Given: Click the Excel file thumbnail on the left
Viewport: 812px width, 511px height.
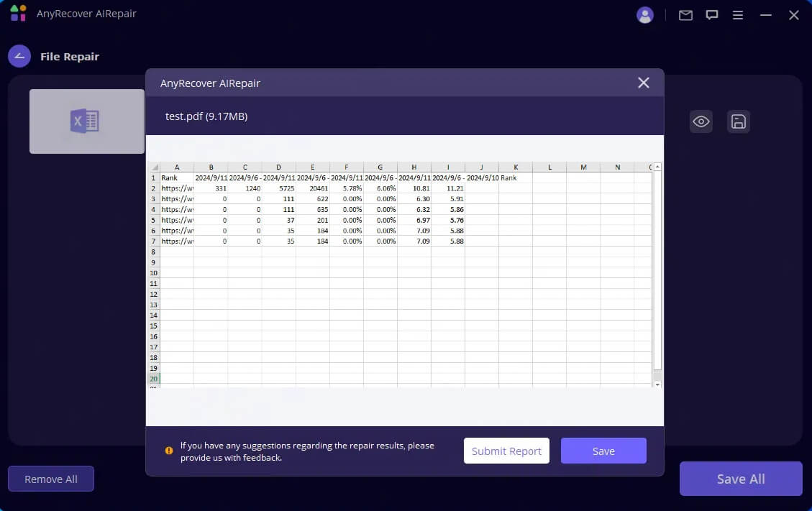Looking at the screenshot, I should (x=86, y=121).
